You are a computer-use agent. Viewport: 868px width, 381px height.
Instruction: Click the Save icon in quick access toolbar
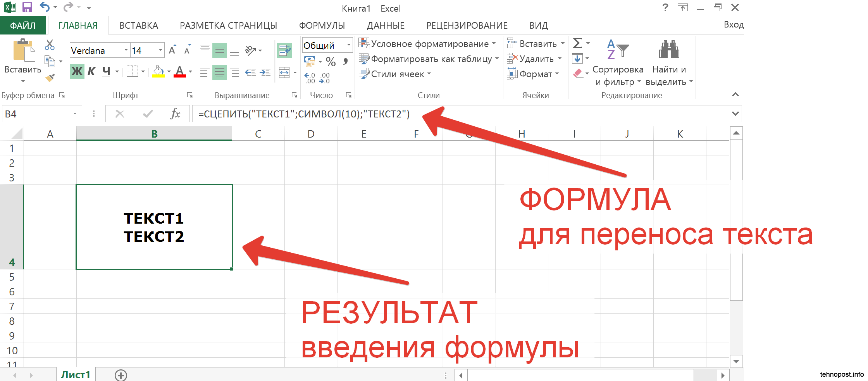[27, 7]
